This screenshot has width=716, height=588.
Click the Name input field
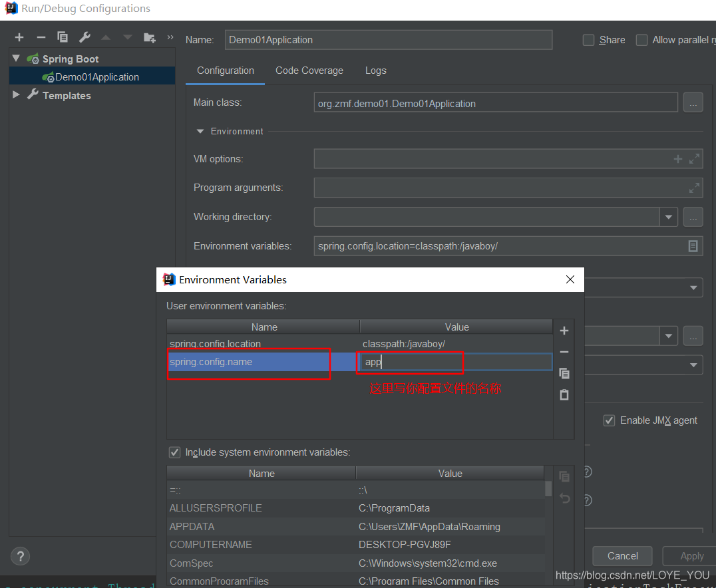[x=389, y=40]
